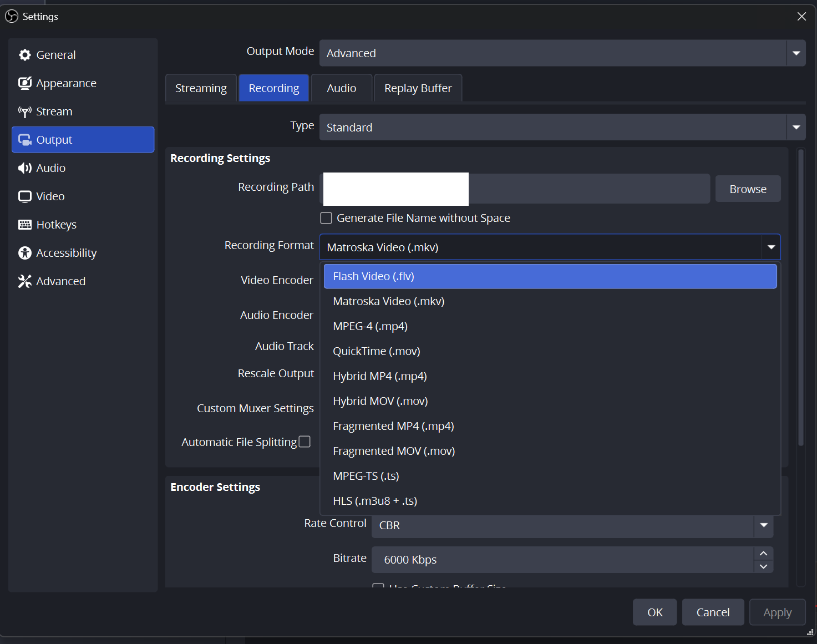
Task: Decrease Bitrate with the down arrow
Action: pos(764,566)
